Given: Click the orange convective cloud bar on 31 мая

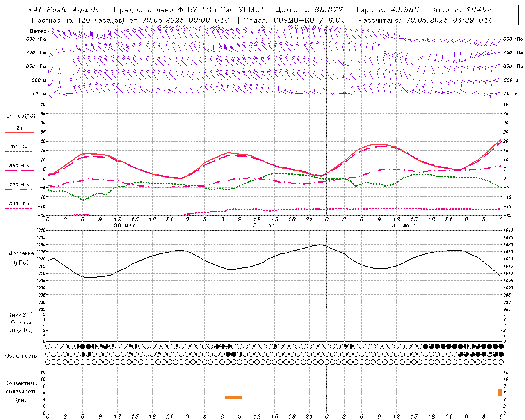Looking at the screenshot, I should coord(234,397).
